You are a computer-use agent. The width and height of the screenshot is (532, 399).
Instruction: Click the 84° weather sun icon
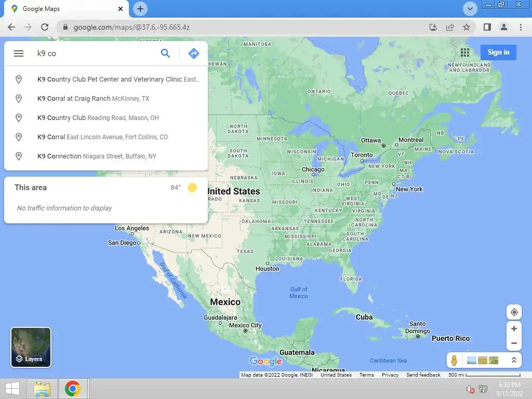[x=192, y=187]
